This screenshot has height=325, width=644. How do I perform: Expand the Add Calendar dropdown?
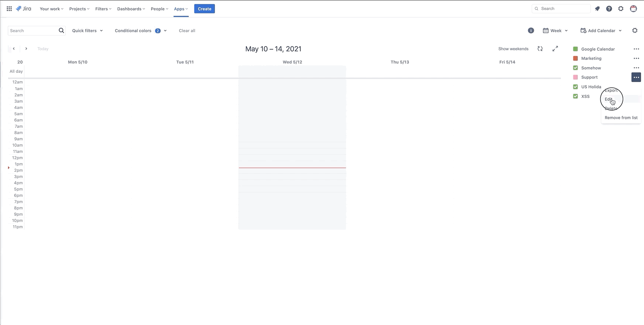601,31
